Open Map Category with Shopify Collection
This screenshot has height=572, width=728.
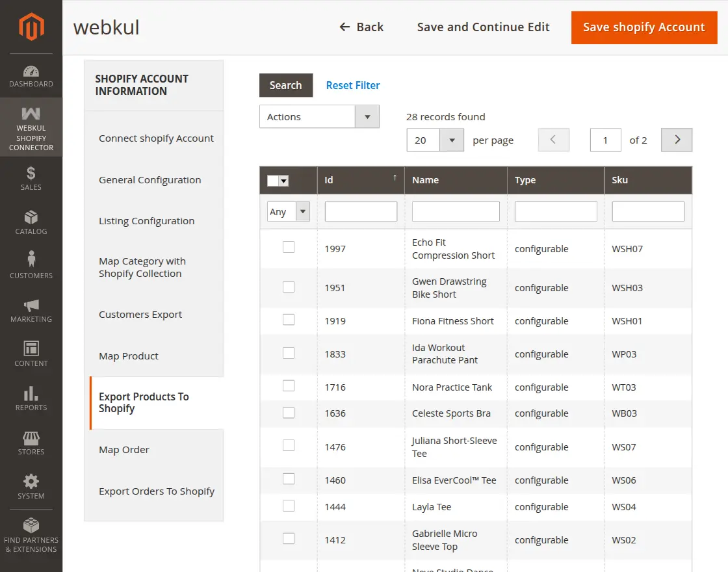coord(142,267)
